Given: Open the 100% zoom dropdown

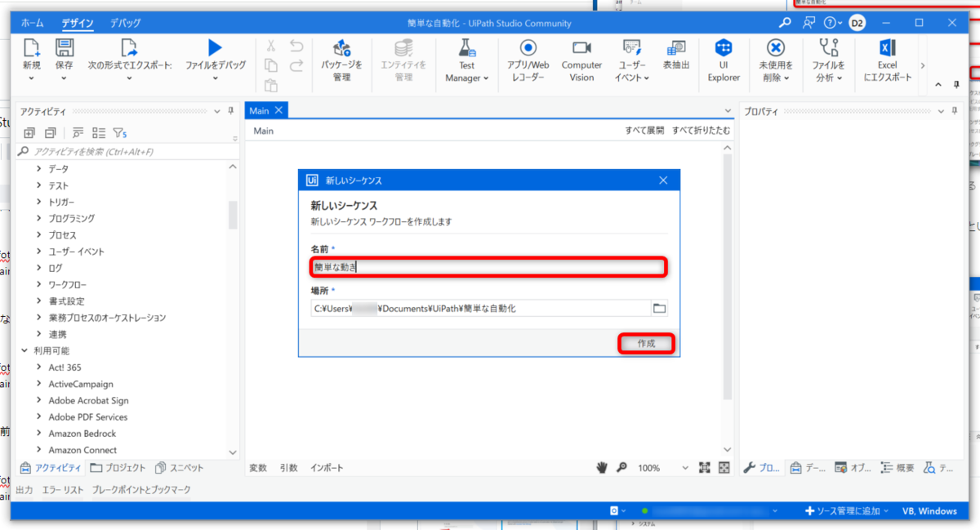Looking at the screenshot, I should 685,469.
